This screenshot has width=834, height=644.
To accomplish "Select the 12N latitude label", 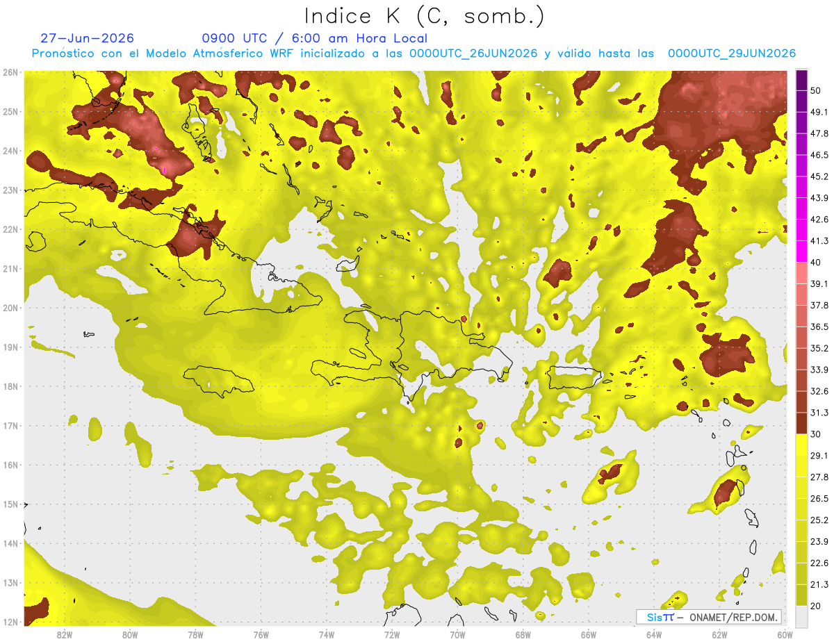I will click(10, 622).
